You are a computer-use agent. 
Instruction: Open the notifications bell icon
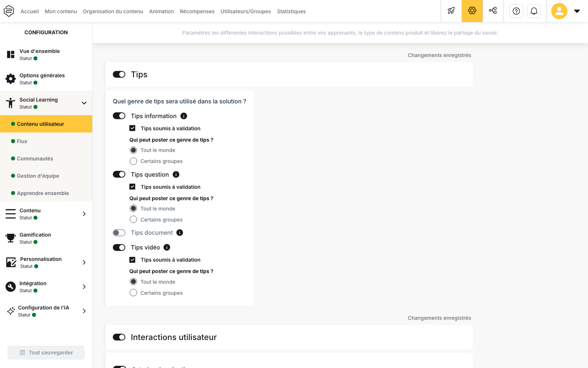point(534,11)
